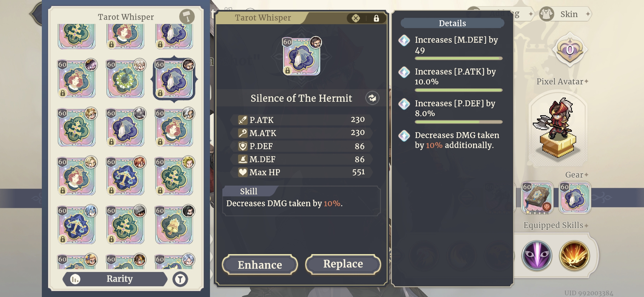Viewport: 644px width, 297px height.
Task: Click the purple eye equipped skill icon
Action: [537, 255]
